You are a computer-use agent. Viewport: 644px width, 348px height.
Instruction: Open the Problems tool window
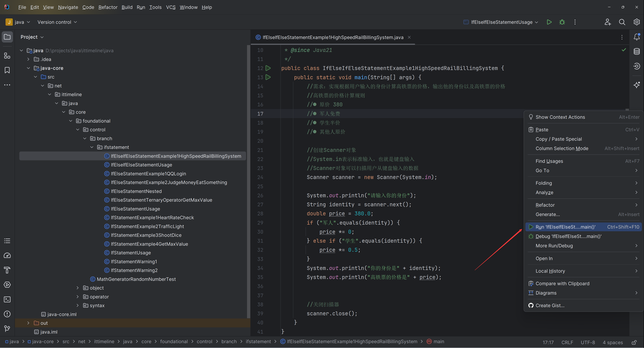pos(7,314)
